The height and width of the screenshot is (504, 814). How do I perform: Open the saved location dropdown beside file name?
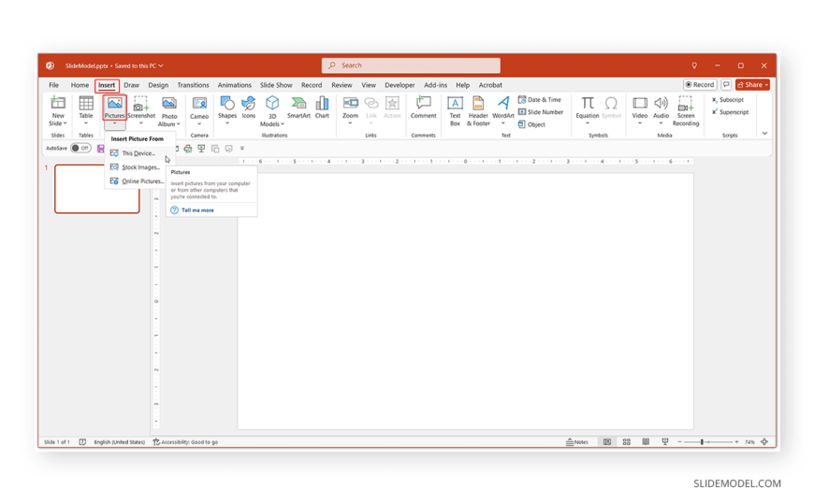160,65
